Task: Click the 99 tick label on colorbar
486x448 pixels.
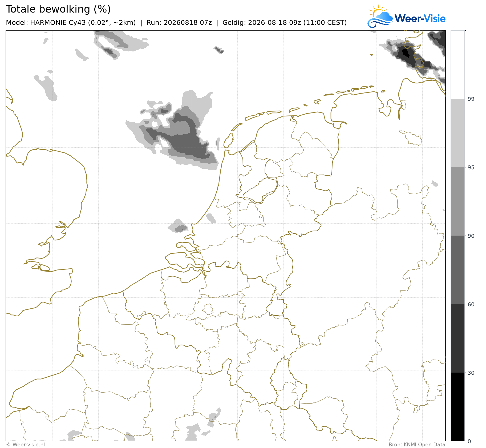Action: coord(471,99)
